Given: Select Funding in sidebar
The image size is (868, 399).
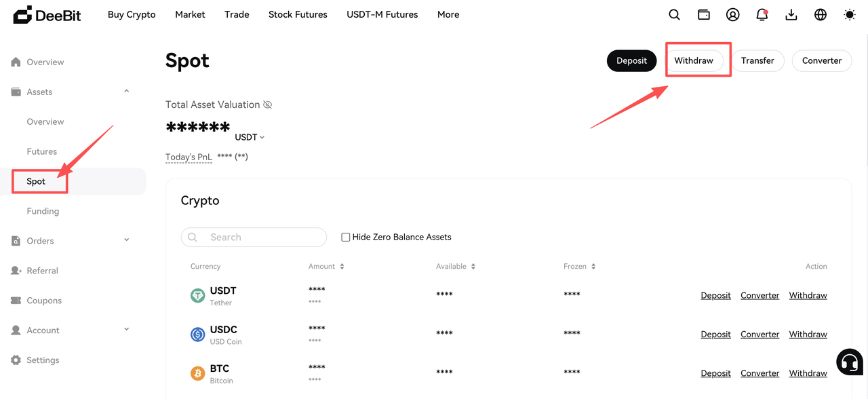Looking at the screenshot, I should [43, 211].
